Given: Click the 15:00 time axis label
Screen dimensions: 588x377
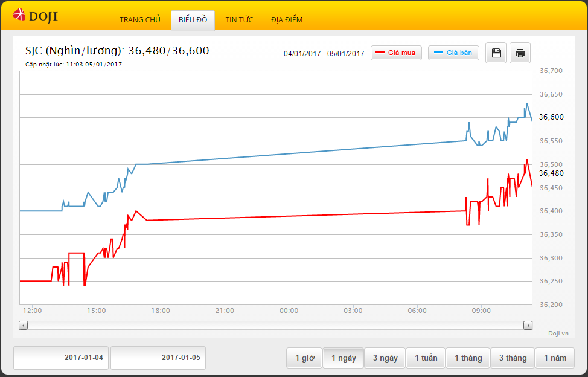Looking at the screenshot, I should click(97, 311).
